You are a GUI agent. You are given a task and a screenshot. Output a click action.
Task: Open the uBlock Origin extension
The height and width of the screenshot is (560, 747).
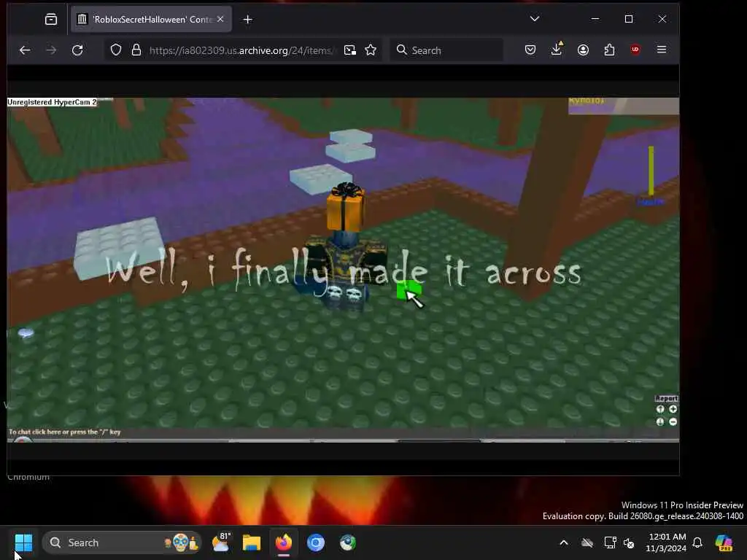pos(635,50)
